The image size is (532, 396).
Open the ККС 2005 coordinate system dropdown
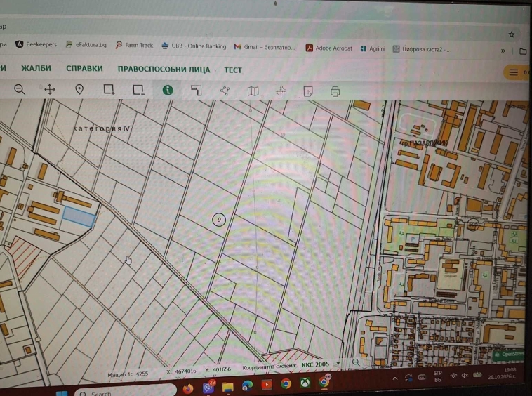tap(320, 364)
